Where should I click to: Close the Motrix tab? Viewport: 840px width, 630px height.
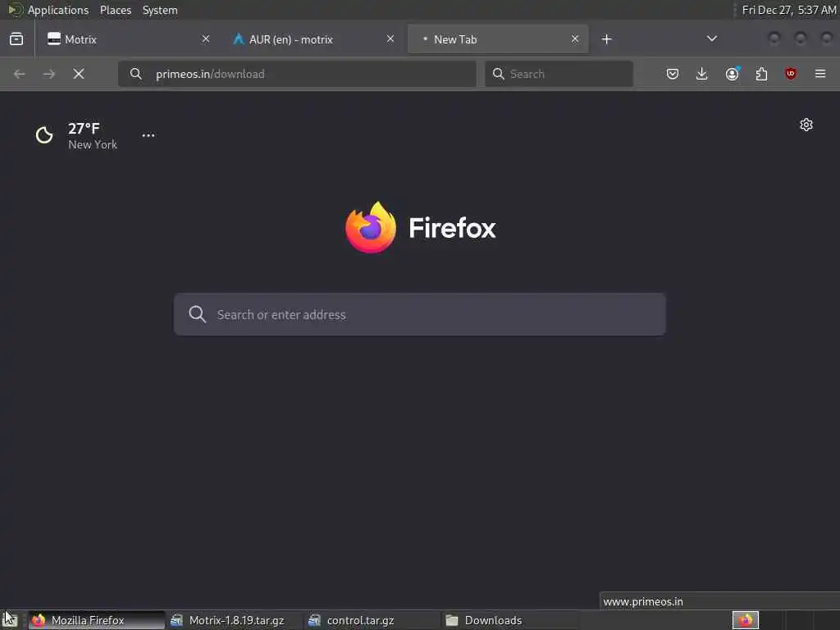[x=206, y=39]
